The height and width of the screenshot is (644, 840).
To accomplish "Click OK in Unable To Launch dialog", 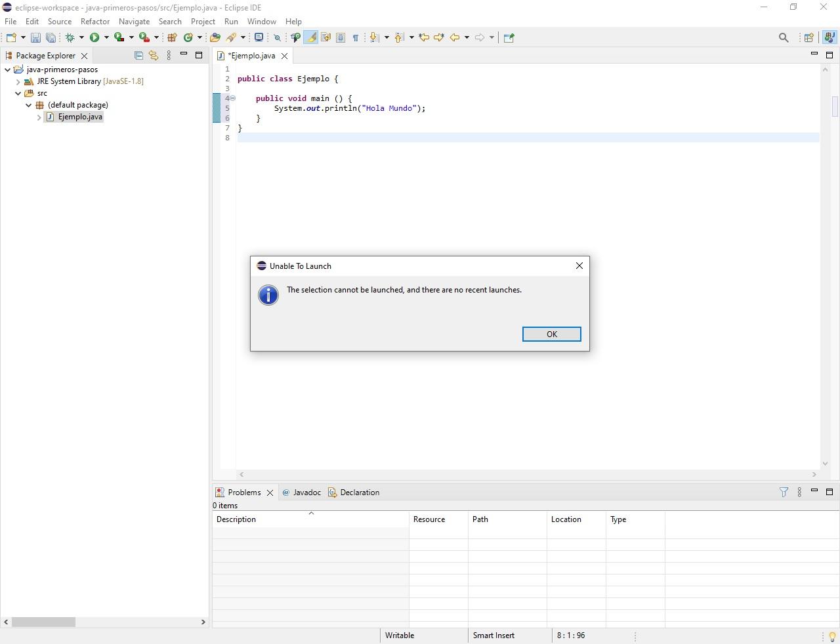I will (x=551, y=334).
